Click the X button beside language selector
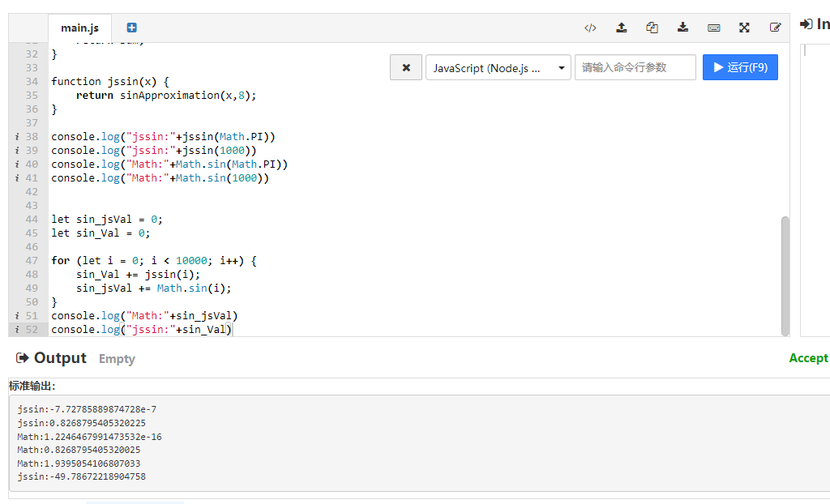This screenshot has width=830, height=504. click(x=406, y=68)
